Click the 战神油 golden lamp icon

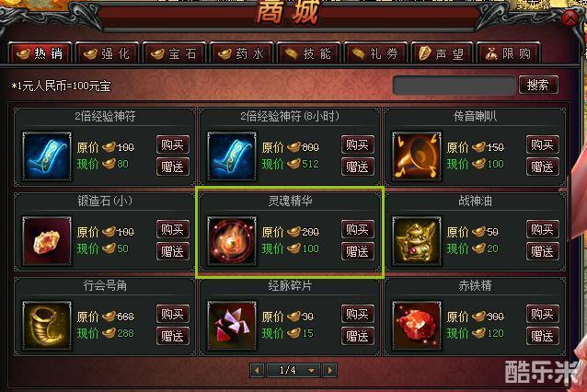coord(417,241)
